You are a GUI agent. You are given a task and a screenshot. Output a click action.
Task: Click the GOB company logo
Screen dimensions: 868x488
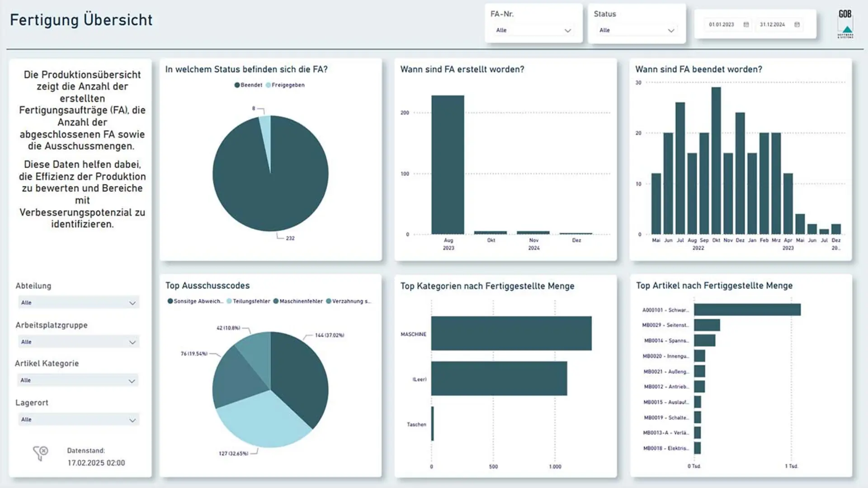[x=845, y=23]
